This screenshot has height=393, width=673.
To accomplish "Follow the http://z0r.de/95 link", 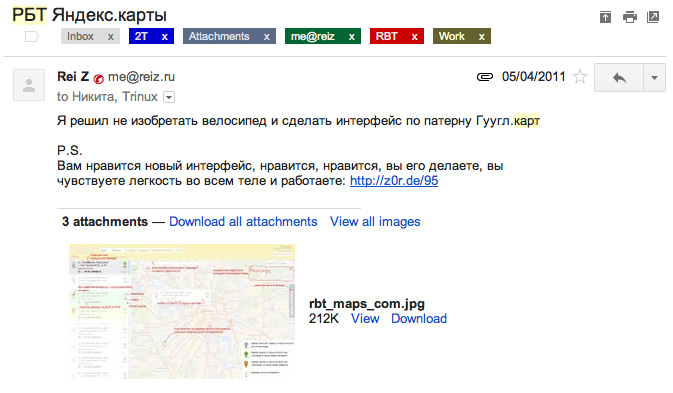I will pyautogui.click(x=394, y=181).
